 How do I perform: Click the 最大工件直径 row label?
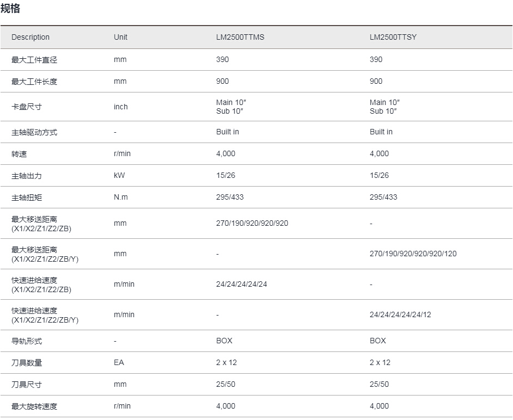(x=34, y=60)
